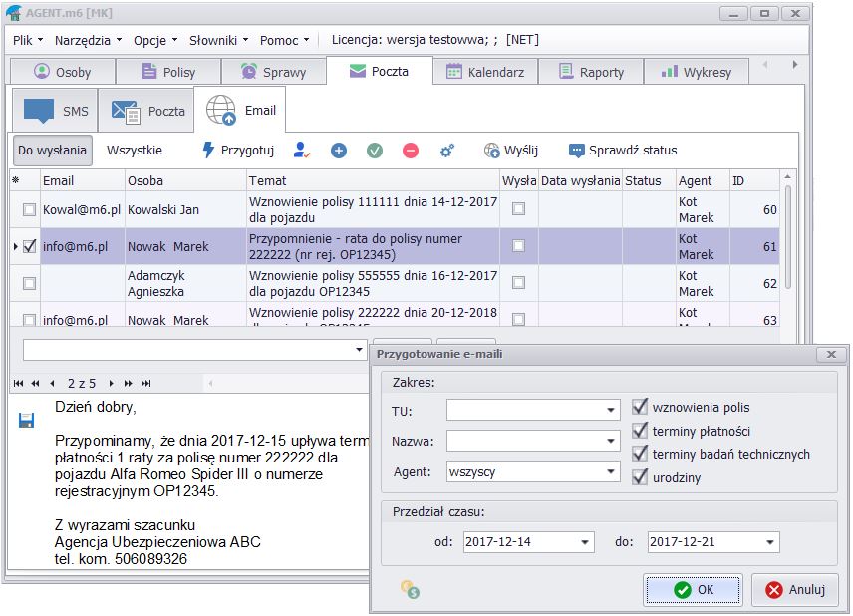The width and height of the screenshot is (853, 616).
Task: Open the Poczta sub-tab with envelope icon
Action: (146, 111)
